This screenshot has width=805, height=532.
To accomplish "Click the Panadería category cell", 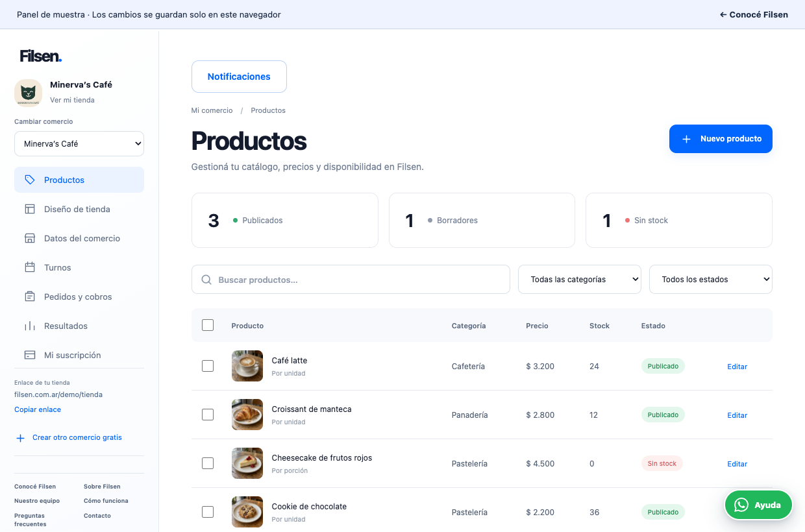I will point(469,415).
